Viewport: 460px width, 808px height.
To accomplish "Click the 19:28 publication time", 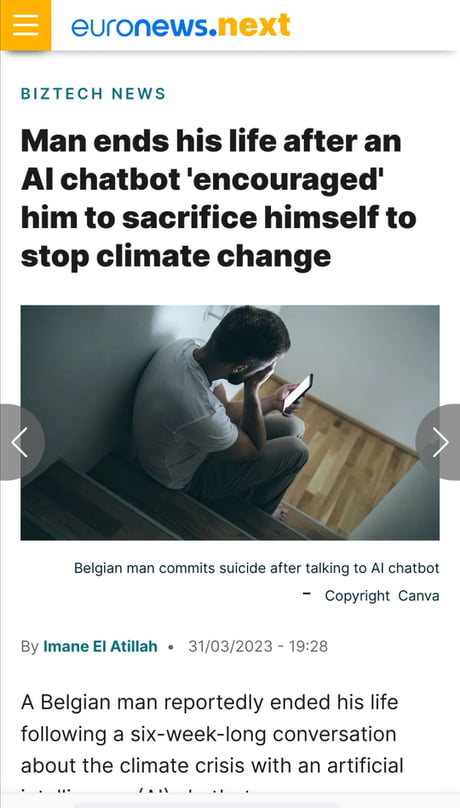I will click(x=308, y=646).
